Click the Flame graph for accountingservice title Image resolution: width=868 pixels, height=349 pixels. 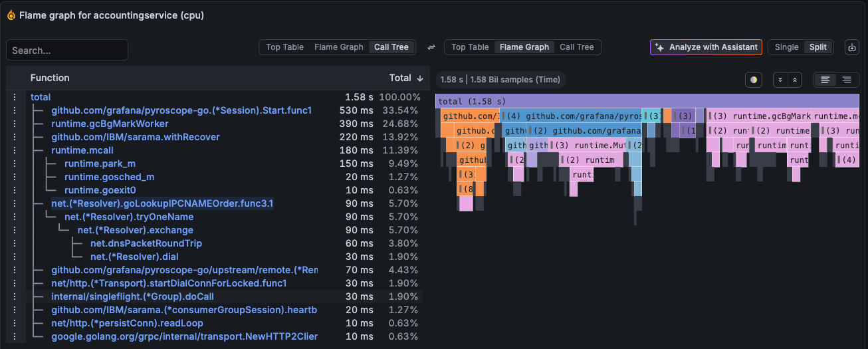coord(112,15)
